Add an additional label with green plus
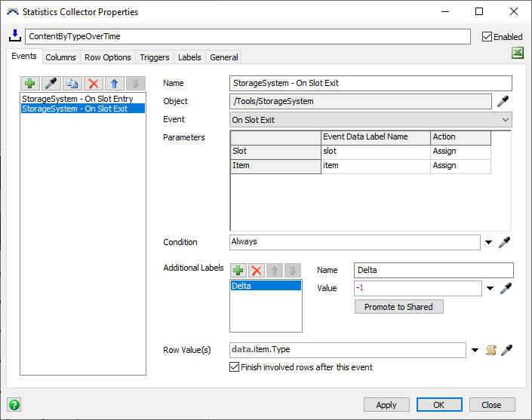Screen dimensions: 532x420 238,270
